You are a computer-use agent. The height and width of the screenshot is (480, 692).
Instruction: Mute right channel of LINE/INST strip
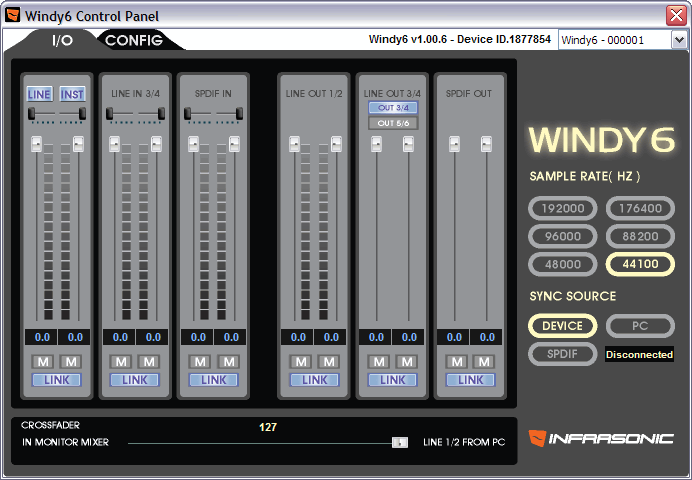tap(71, 362)
